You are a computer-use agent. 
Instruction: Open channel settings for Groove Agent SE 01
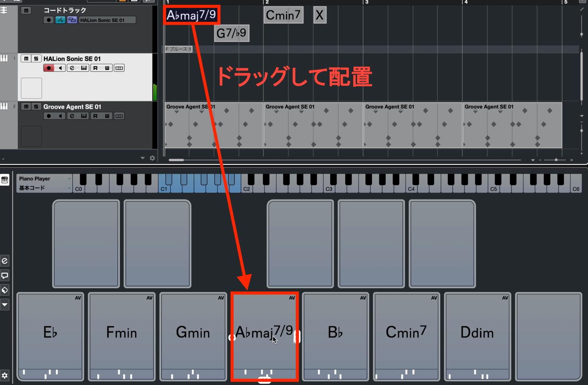tap(72, 116)
